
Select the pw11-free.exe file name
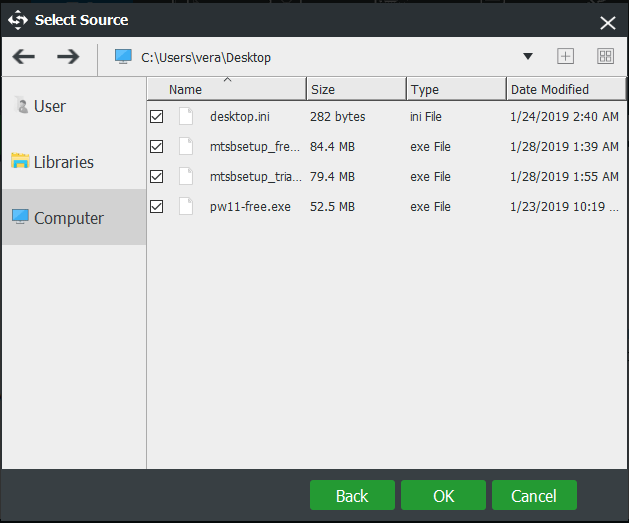pos(250,207)
